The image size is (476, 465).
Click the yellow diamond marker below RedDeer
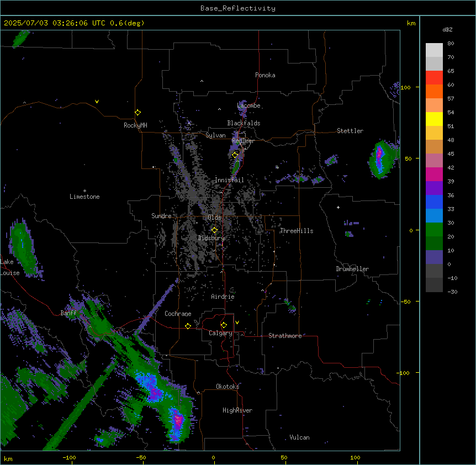pyautogui.click(x=235, y=155)
